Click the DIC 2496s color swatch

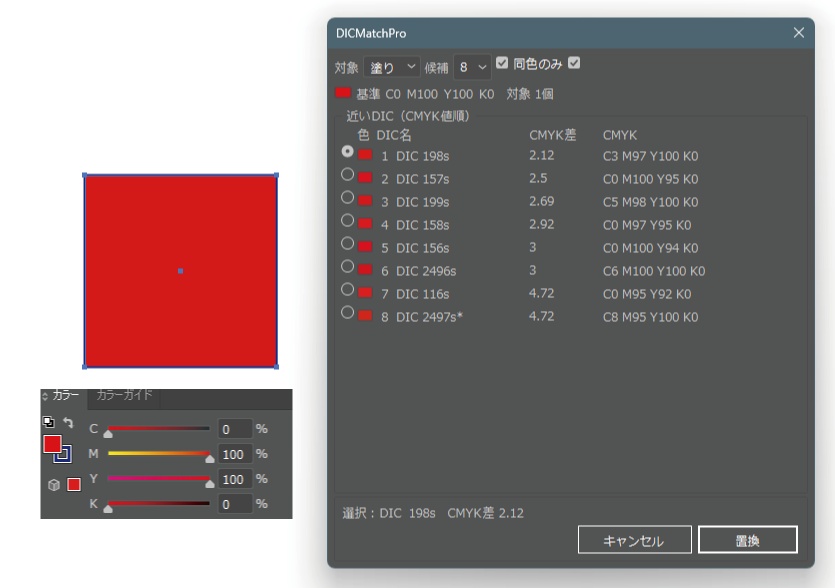365,270
